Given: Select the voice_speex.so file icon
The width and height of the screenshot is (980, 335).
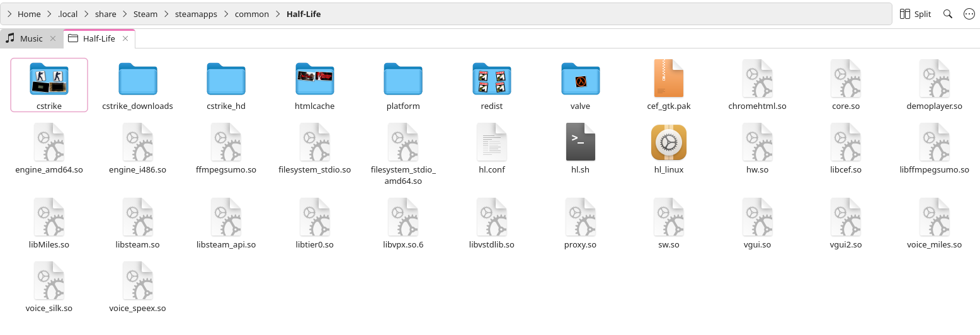Looking at the screenshot, I should coord(137,280).
